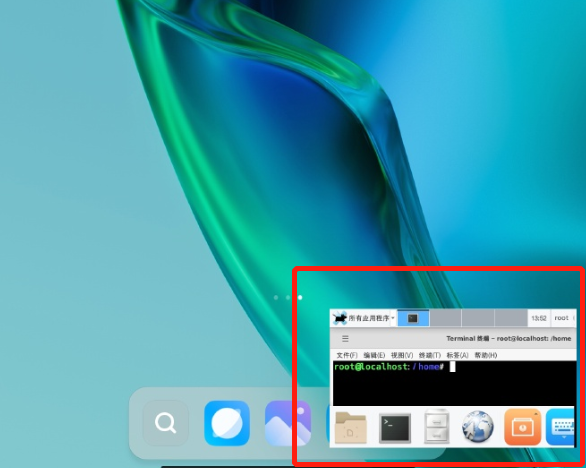Select the Terminal task button in panel
Viewport: 586px width, 468px height.
click(413, 318)
